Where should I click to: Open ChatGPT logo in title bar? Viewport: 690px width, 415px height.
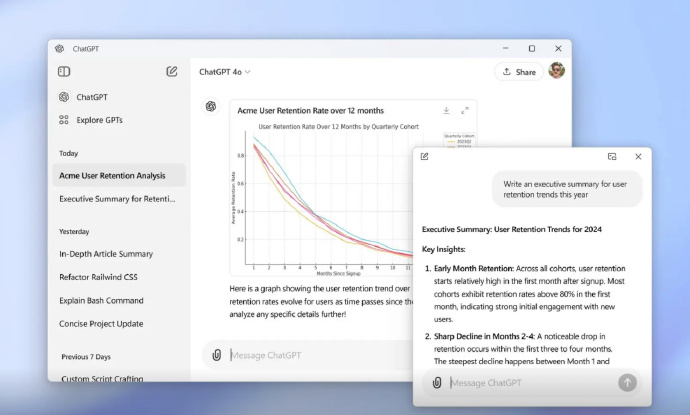click(x=60, y=49)
